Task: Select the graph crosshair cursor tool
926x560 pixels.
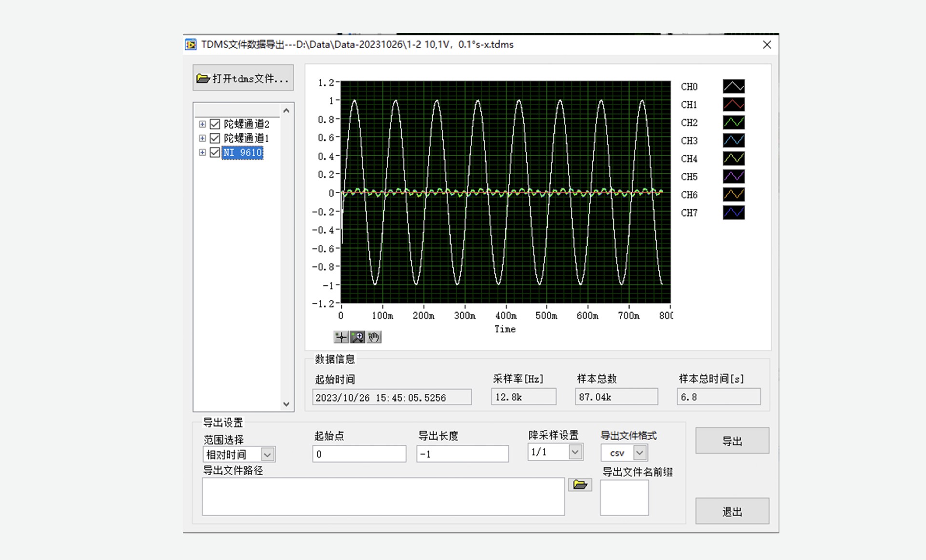Action: click(x=340, y=337)
